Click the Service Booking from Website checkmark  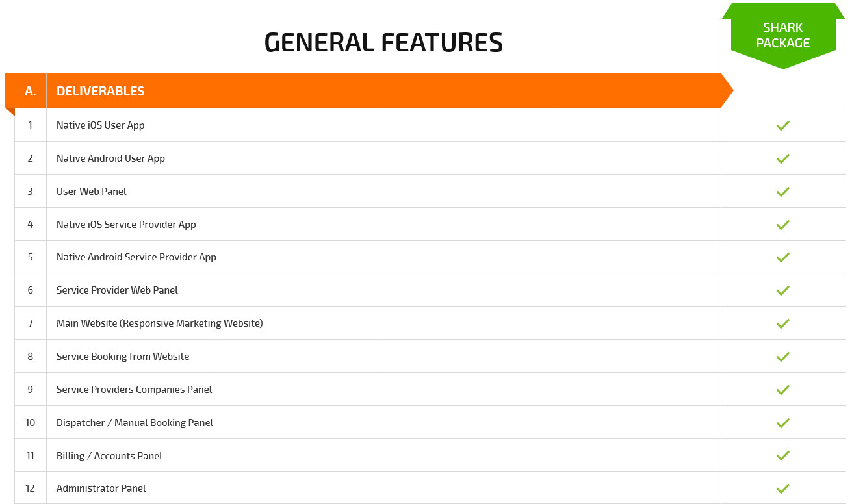coord(783,357)
